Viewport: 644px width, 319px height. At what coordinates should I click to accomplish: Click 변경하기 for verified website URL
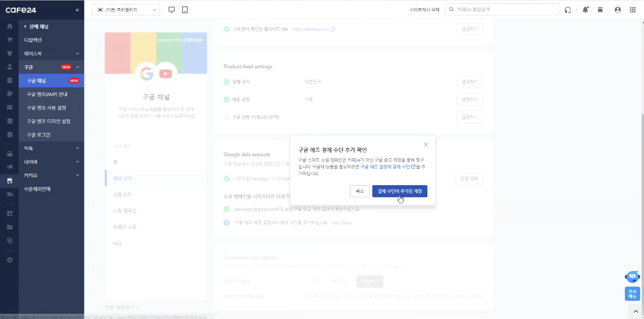(470, 29)
